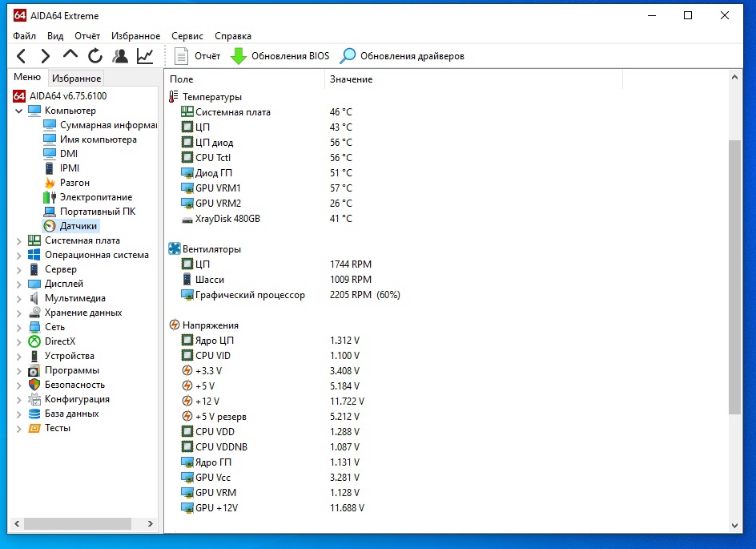Collapse the Компьютер tree node

[18, 111]
